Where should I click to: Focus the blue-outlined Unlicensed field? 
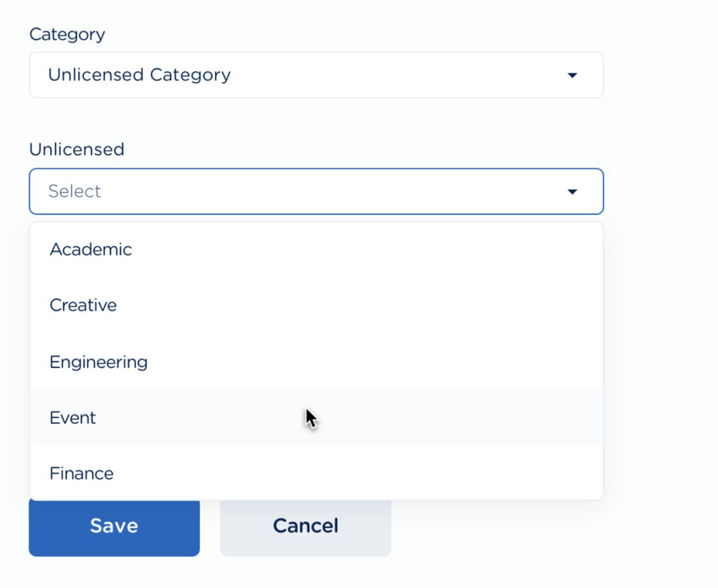(x=316, y=191)
